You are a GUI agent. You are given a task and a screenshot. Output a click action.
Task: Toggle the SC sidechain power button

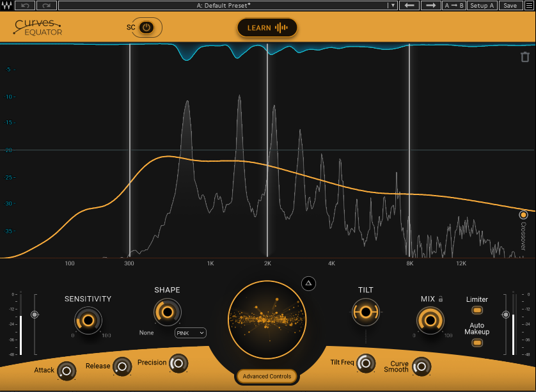click(x=146, y=27)
